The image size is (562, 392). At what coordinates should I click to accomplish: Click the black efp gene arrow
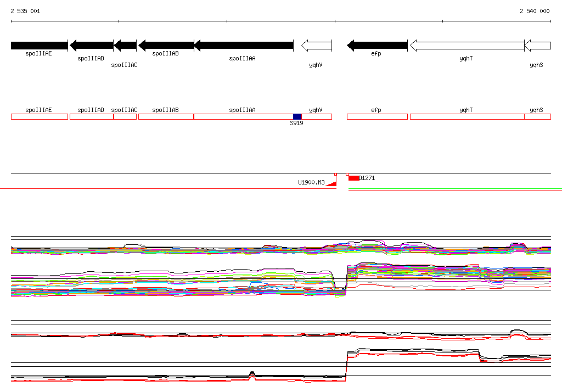[377, 46]
